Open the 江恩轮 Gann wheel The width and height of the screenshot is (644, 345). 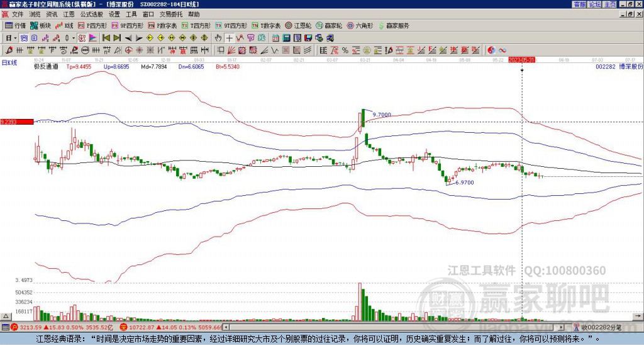click(298, 25)
